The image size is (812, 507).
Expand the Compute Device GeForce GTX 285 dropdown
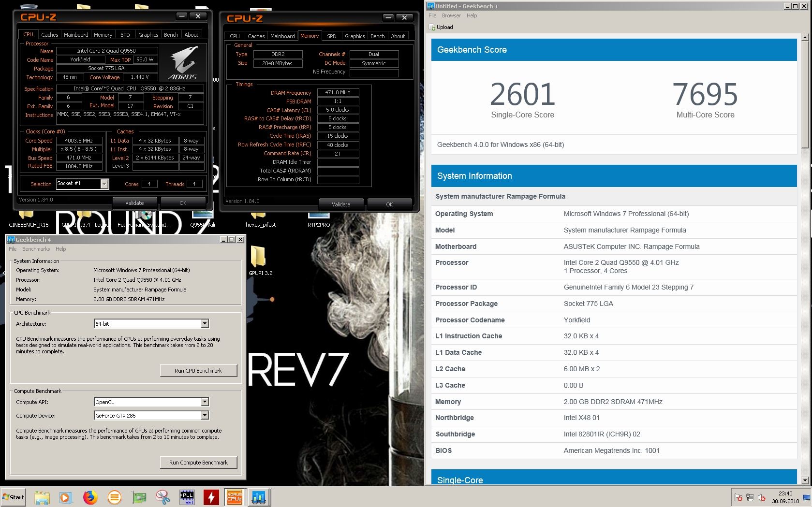(x=205, y=415)
